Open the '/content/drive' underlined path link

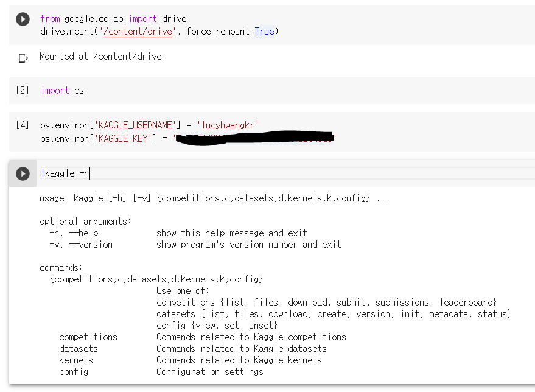pyautogui.click(x=138, y=32)
